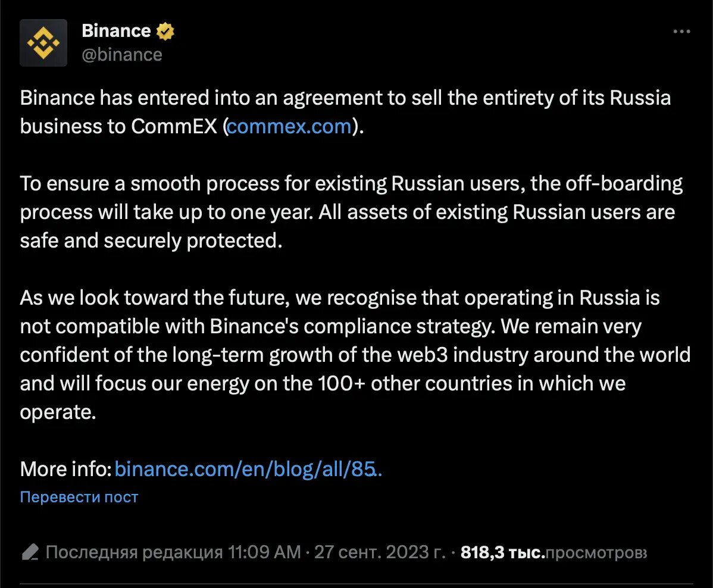Click the word CommEX in the post
Viewport: 713px width, 588px height.
(174, 126)
